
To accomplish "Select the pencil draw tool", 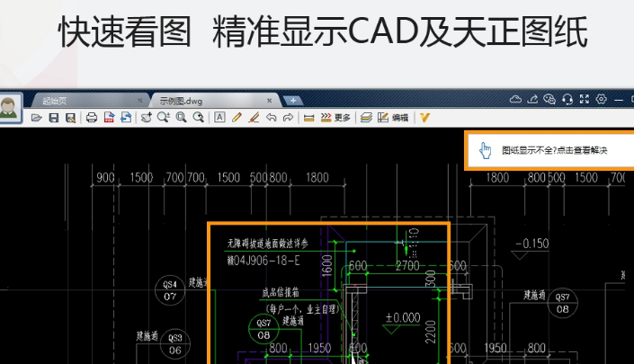I will [237, 118].
